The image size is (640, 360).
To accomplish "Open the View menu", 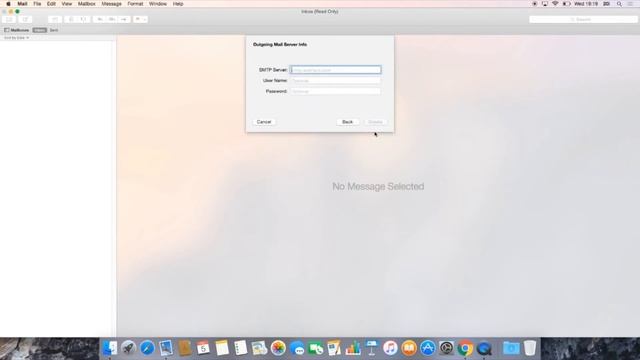I will 67,4.
